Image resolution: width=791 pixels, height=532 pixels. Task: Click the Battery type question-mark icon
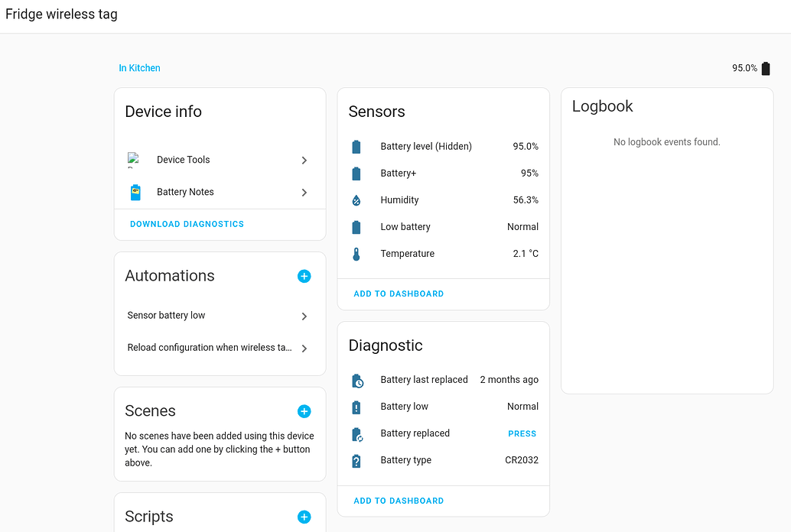(356, 461)
